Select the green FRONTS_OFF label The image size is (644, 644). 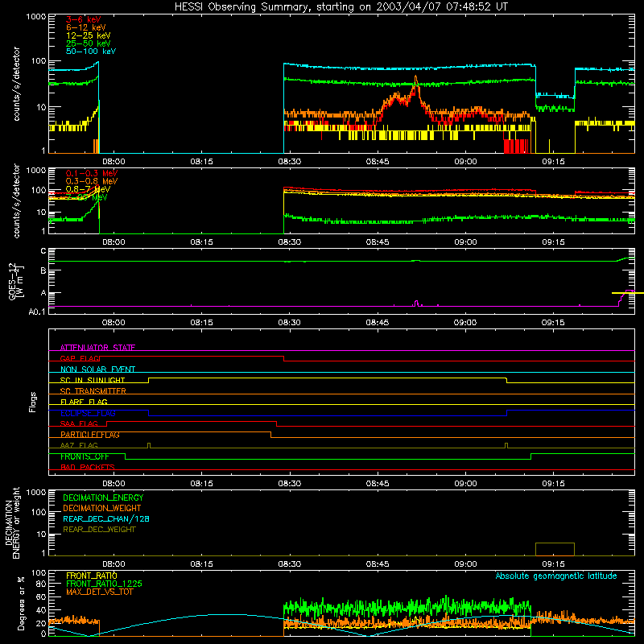85,456
